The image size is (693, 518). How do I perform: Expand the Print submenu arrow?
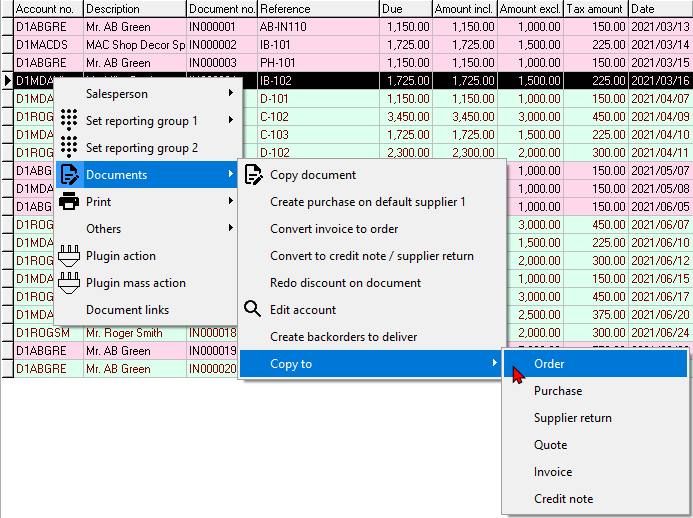[231, 201]
